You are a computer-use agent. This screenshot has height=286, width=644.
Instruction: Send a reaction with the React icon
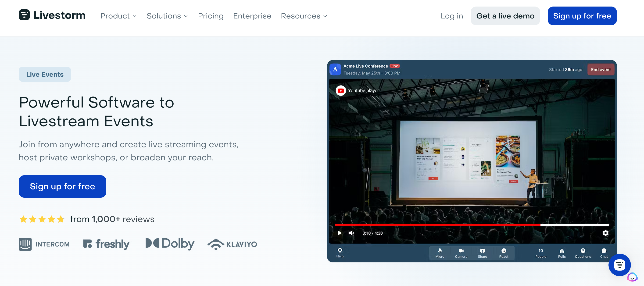point(504,253)
